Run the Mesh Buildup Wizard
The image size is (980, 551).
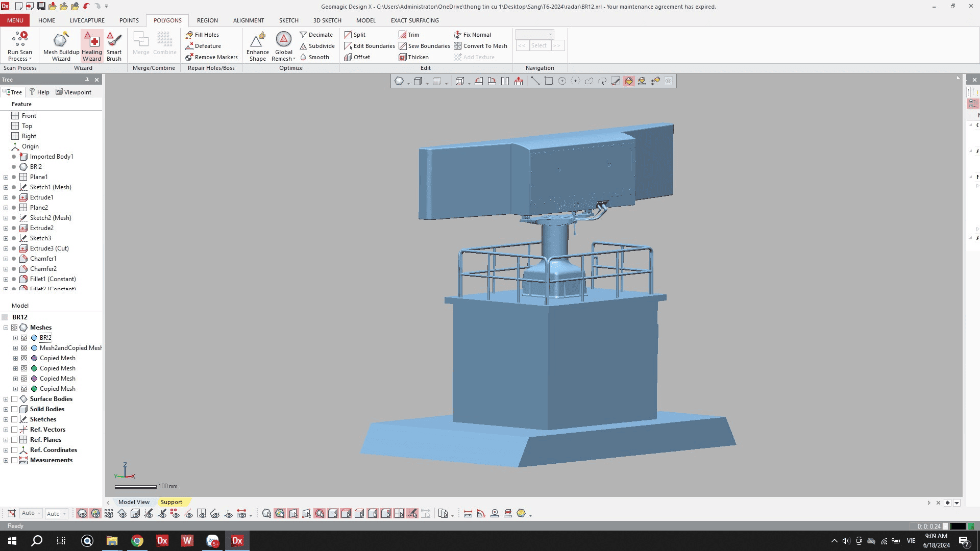click(x=61, y=45)
